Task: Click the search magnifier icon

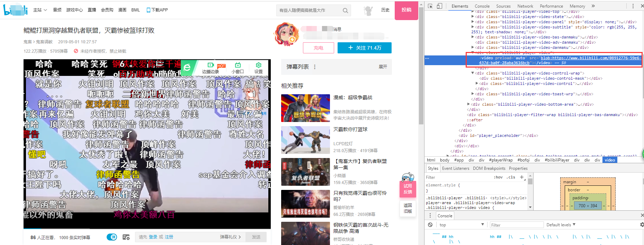Action: tap(345, 10)
